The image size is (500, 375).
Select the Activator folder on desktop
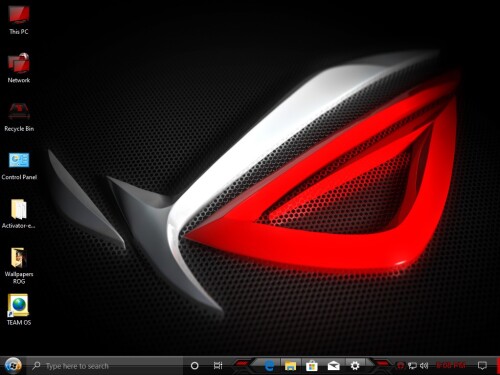19,214
